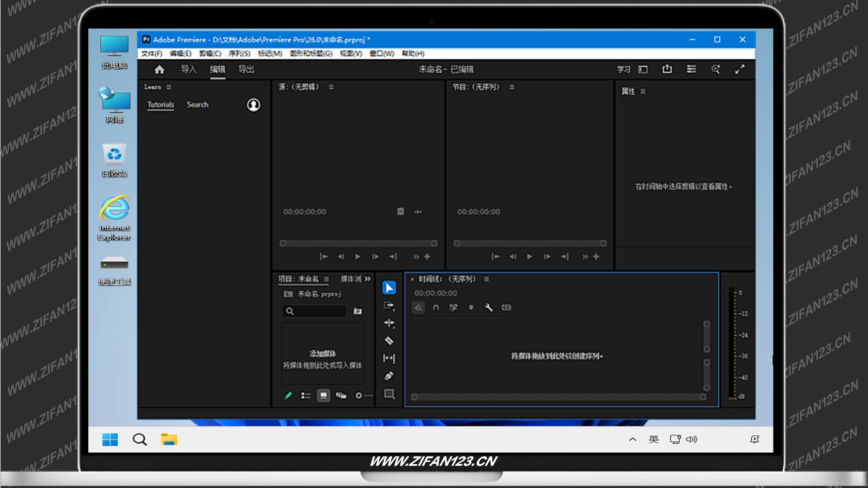Switch Project panel to icon view

pyautogui.click(x=323, y=396)
